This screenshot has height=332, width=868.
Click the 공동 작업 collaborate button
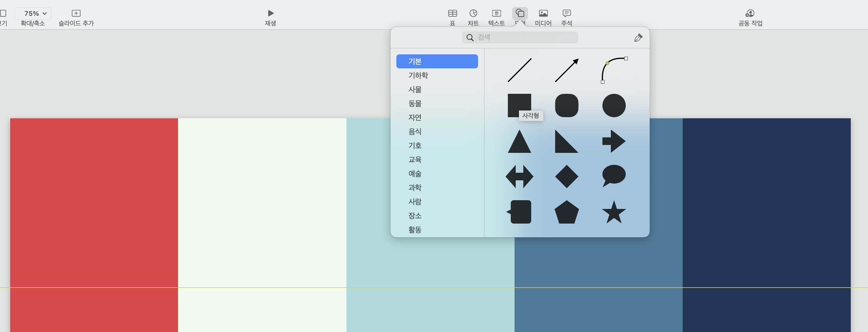click(750, 18)
